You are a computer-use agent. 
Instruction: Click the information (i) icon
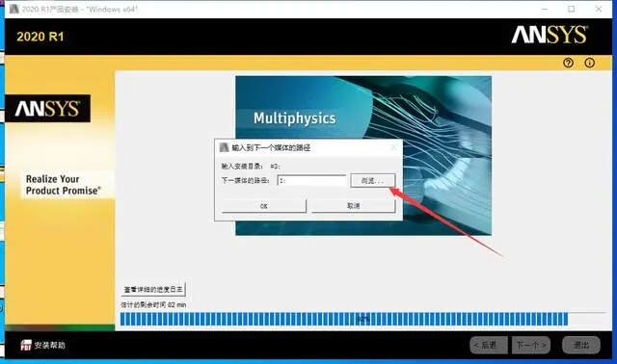click(x=589, y=63)
